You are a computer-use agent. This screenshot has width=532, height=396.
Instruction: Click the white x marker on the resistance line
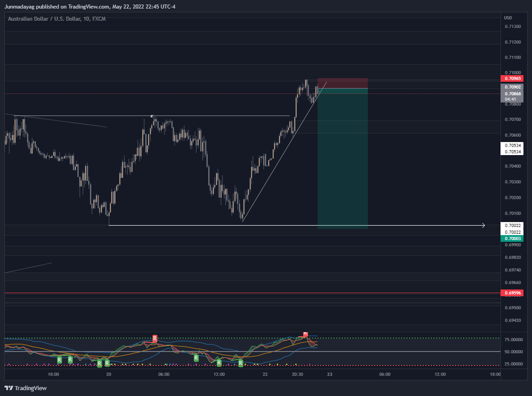coord(151,116)
